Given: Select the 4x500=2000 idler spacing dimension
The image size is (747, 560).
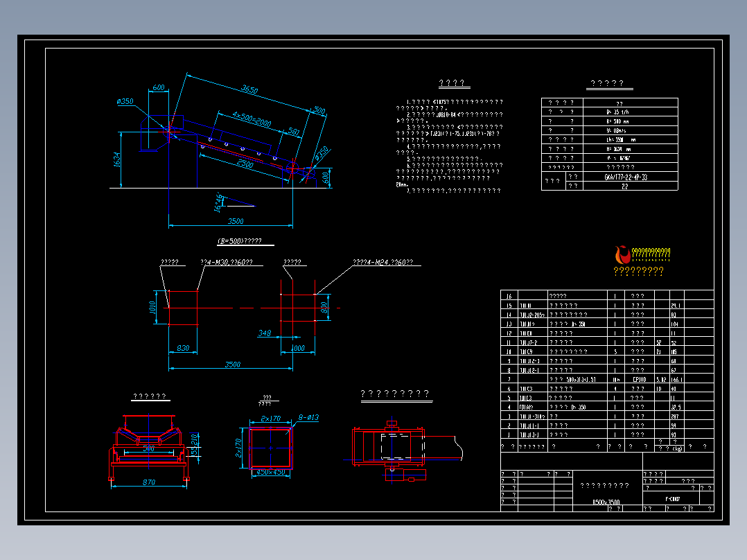Looking at the screenshot, I should click(251, 119).
